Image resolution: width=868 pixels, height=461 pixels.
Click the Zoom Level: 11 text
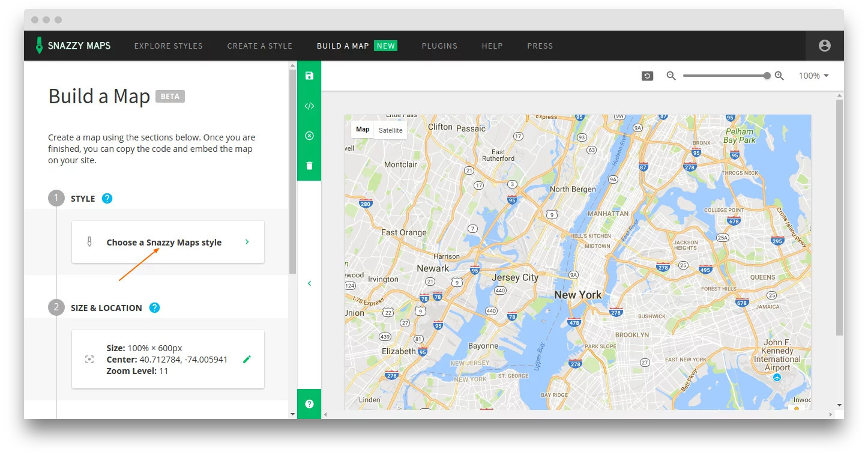coord(137,371)
